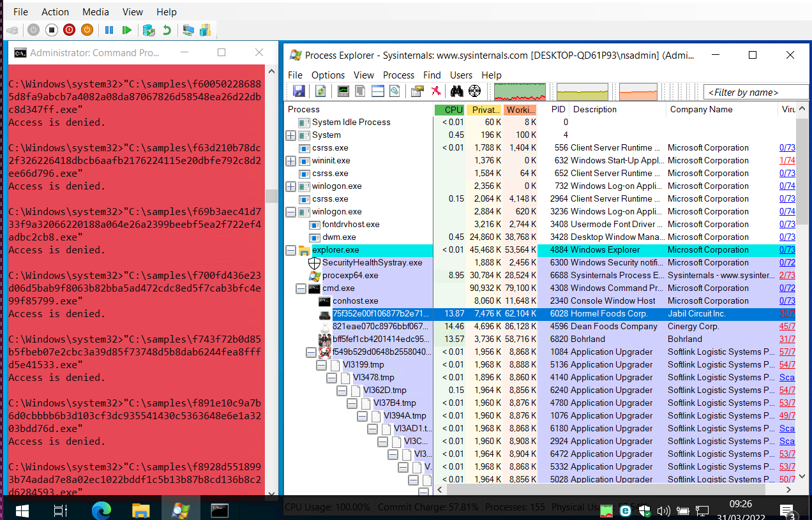Open the Options menu in Process Explorer
The image size is (812, 520).
(327, 75)
